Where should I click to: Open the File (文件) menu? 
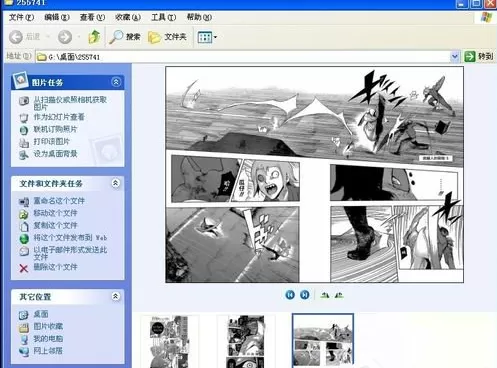point(21,17)
